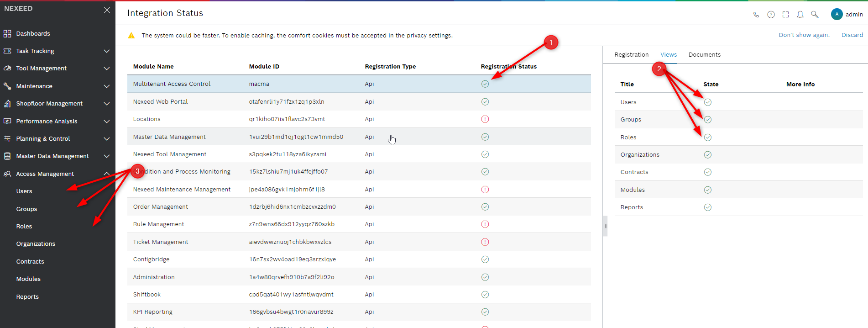
Task: Switch to the Views tab
Action: pos(669,55)
